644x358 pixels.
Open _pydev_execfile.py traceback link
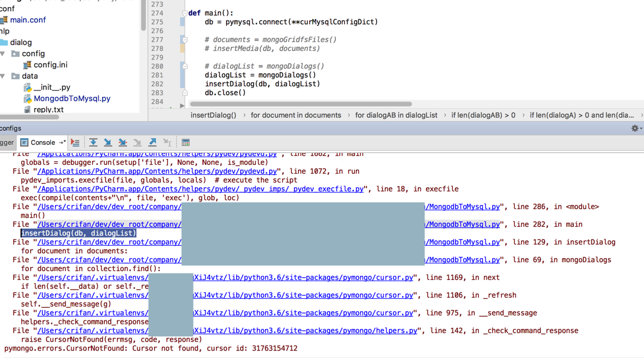click(x=201, y=189)
